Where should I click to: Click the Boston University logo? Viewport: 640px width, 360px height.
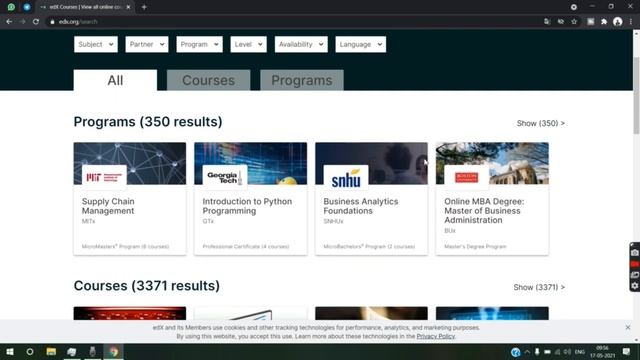coord(467,178)
